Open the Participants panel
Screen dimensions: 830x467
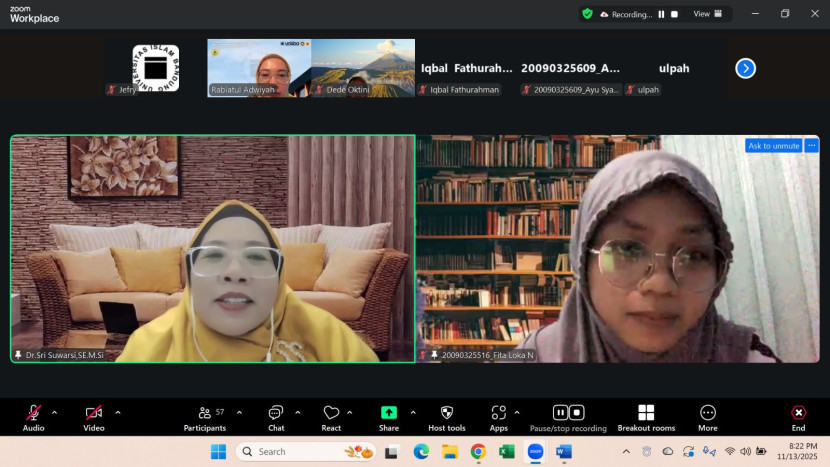pyautogui.click(x=204, y=413)
